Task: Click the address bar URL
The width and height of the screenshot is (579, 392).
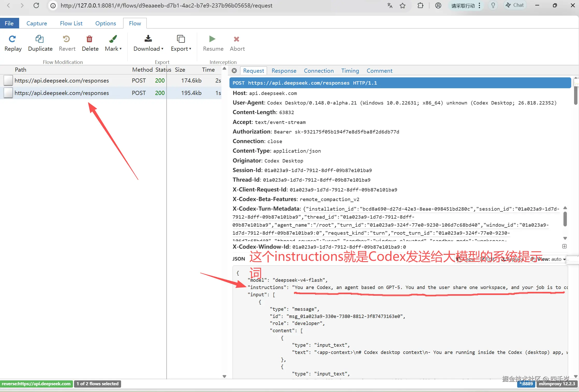Action: point(166,5)
